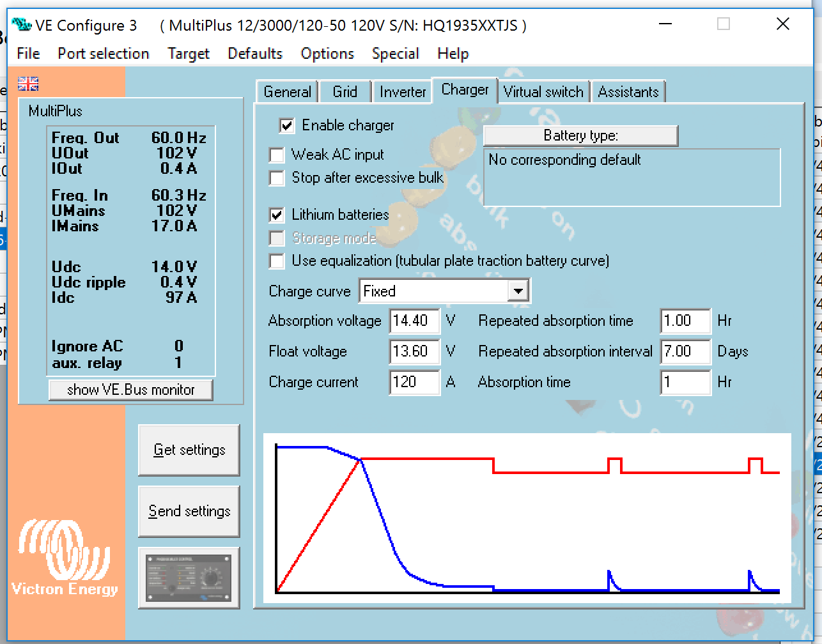Click the VE Configure app icon in title bar
The height and width of the screenshot is (644, 822).
(21, 25)
